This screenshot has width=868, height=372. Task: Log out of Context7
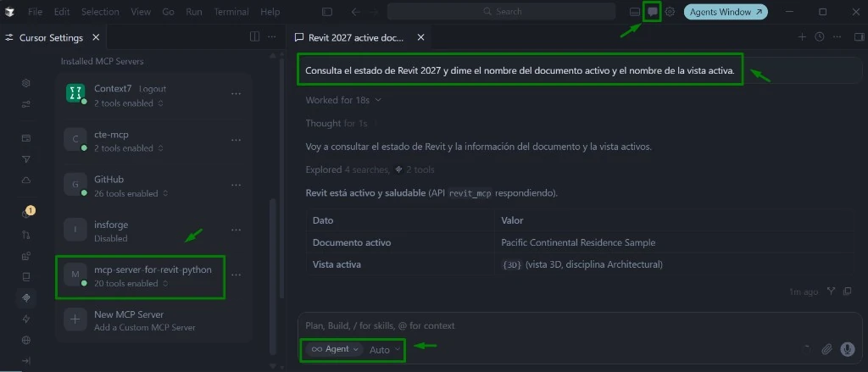pyautogui.click(x=153, y=89)
